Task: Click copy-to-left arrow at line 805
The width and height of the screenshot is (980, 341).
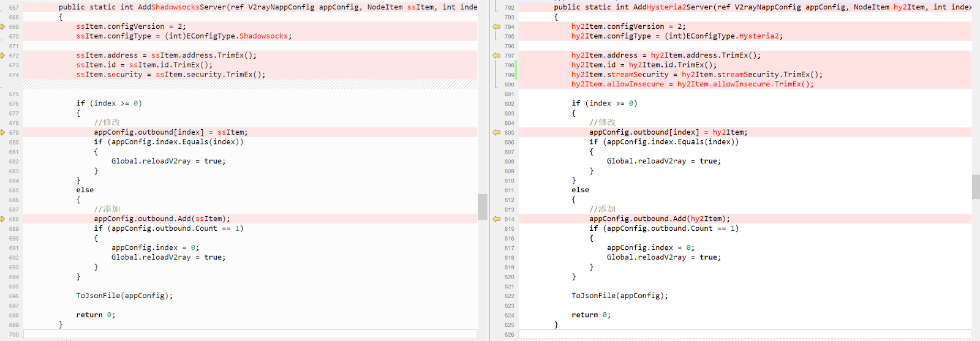Action: 496,132
